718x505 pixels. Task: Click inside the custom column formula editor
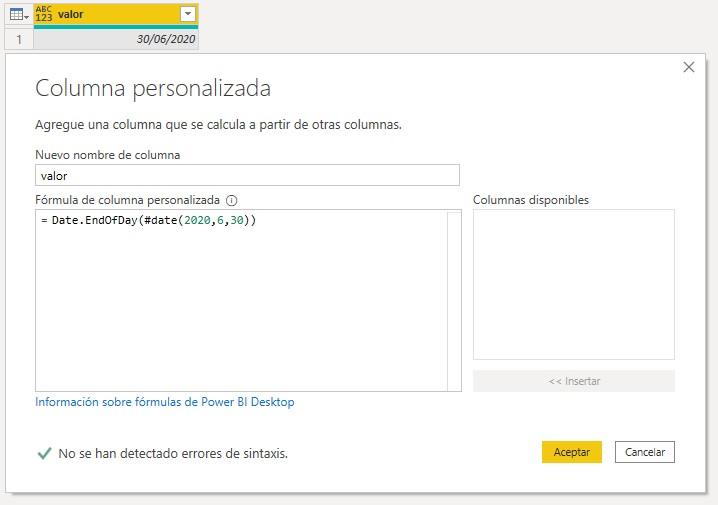coord(240,310)
